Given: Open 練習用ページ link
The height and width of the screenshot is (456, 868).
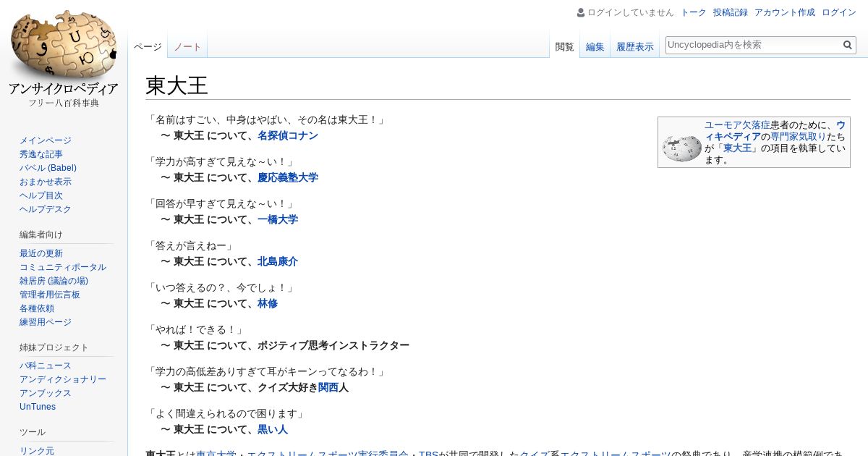Looking at the screenshot, I should 46,322.
